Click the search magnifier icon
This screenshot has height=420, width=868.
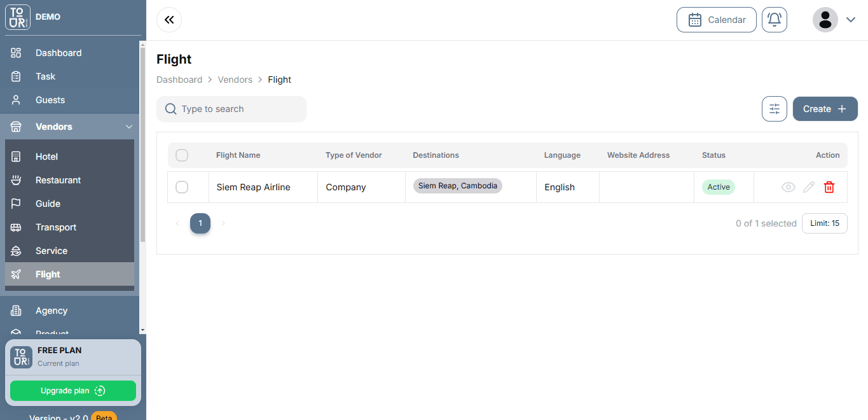coord(170,109)
